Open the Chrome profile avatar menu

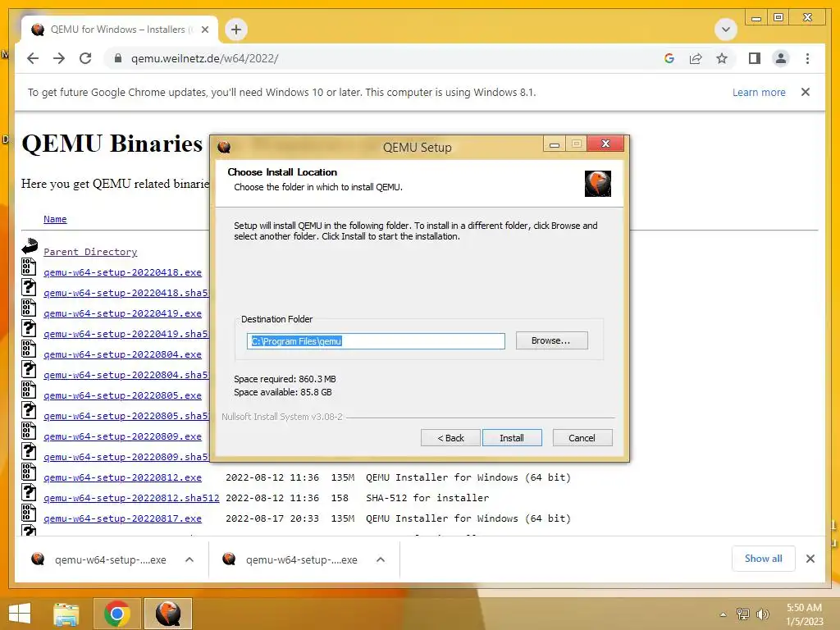781,58
